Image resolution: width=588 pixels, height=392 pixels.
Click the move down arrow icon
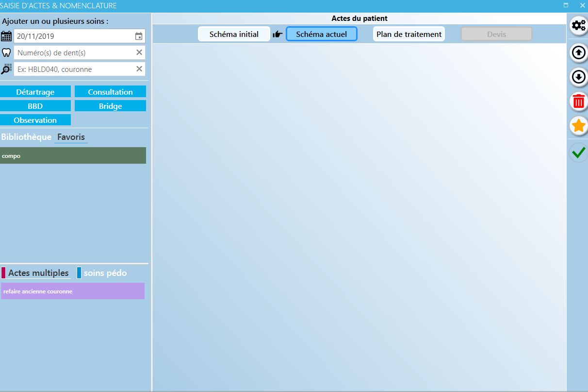tap(578, 77)
